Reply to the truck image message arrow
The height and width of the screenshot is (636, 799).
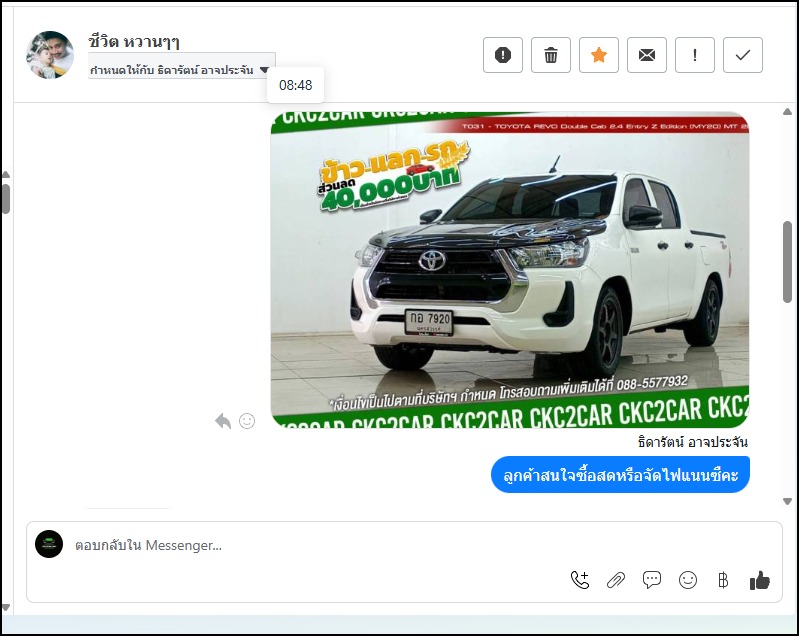point(223,421)
